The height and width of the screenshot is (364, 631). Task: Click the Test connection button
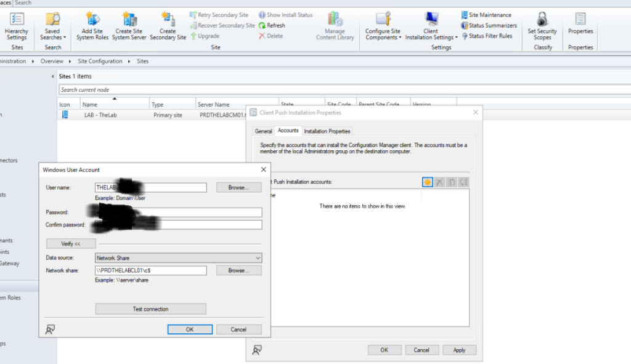point(150,309)
